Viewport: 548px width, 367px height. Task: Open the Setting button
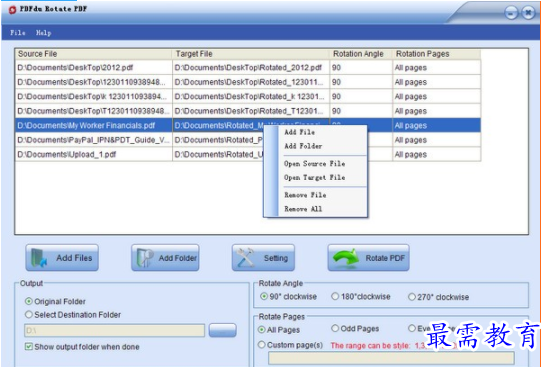263,258
